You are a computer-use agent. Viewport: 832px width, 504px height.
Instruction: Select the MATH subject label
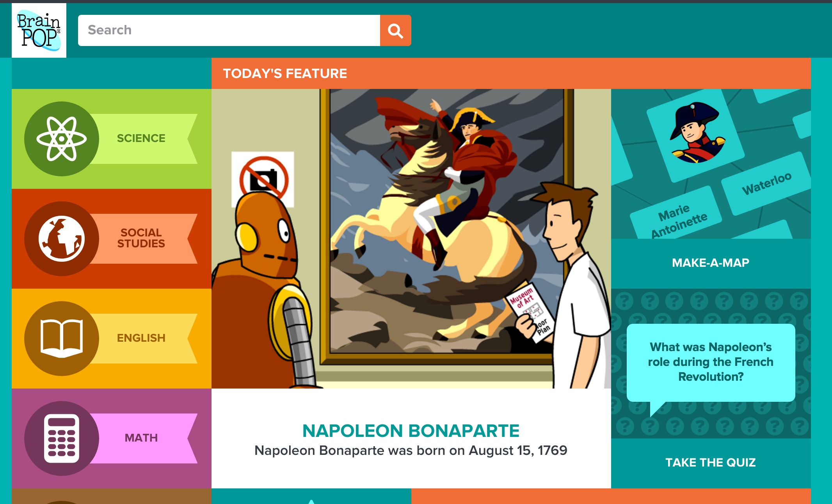141,438
